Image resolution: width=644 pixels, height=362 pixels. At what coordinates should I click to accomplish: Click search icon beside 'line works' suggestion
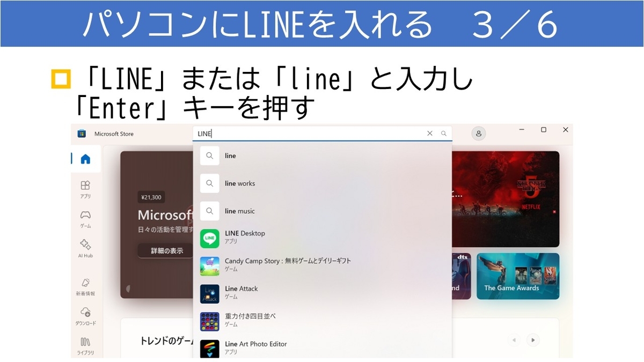[210, 183]
